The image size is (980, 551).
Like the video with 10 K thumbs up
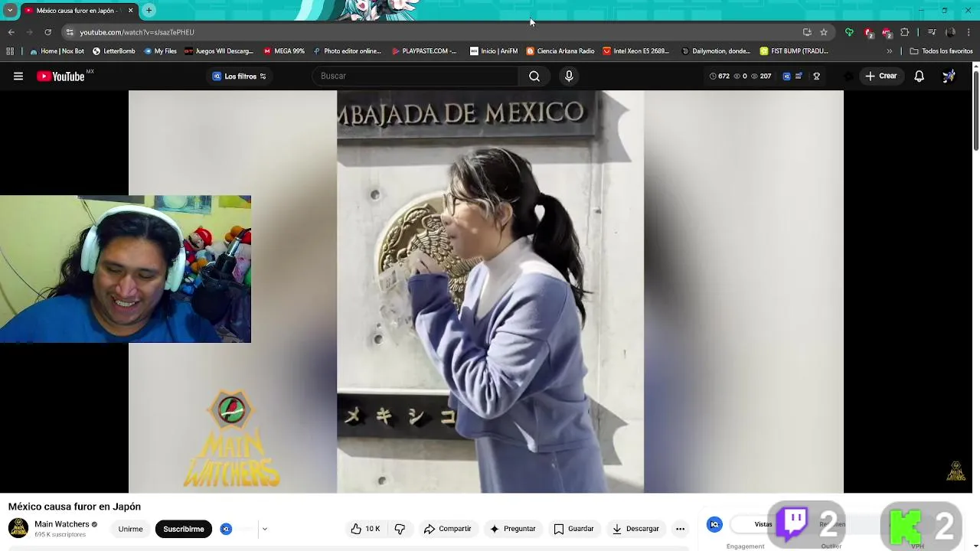click(x=365, y=529)
